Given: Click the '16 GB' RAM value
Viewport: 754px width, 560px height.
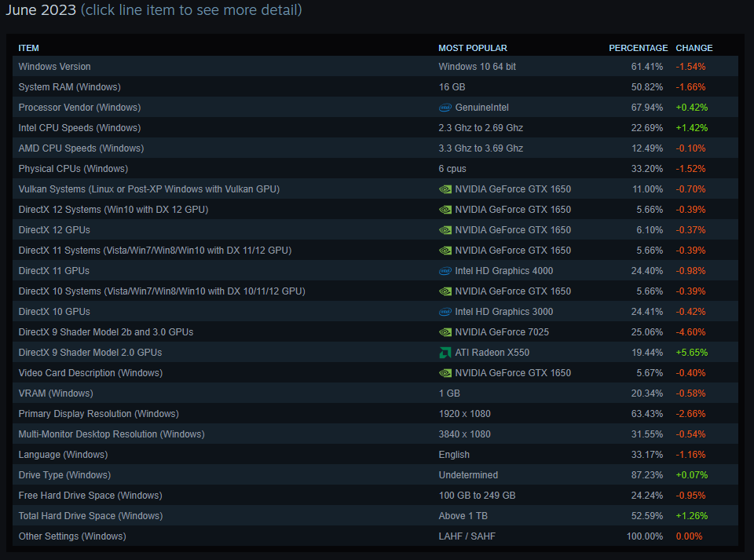Looking at the screenshot, I should point(452,87).
